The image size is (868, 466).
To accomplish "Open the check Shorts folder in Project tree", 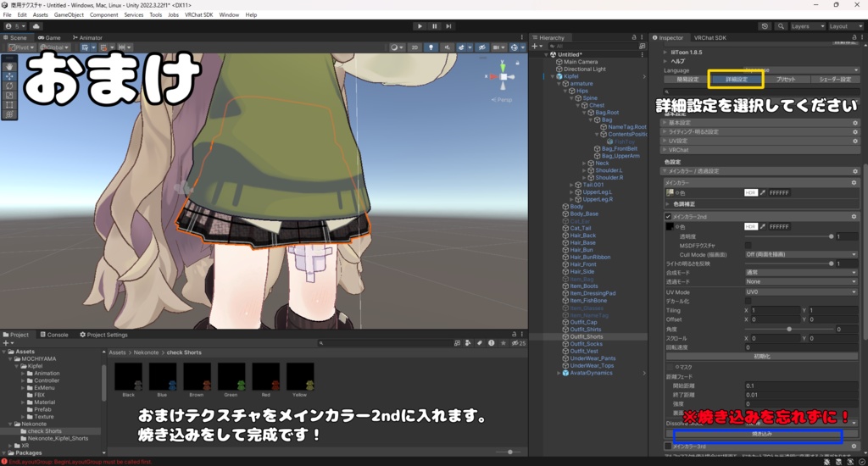I will click(x=44, y=431).
